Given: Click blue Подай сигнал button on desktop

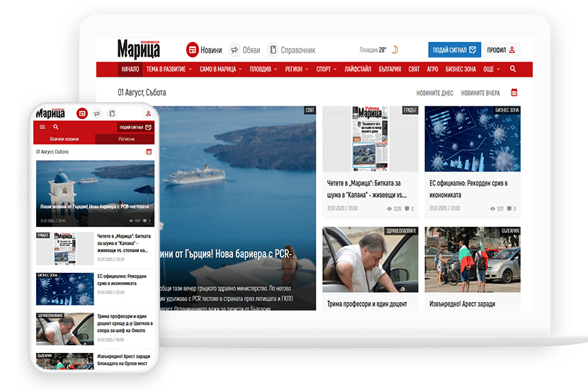Looking at the screenshot, I should click(455, 50).
